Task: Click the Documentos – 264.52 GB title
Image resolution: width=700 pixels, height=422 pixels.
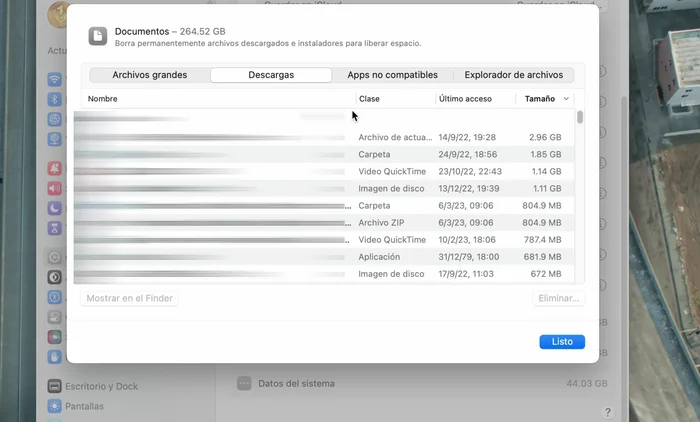Action: click(170, 31)
